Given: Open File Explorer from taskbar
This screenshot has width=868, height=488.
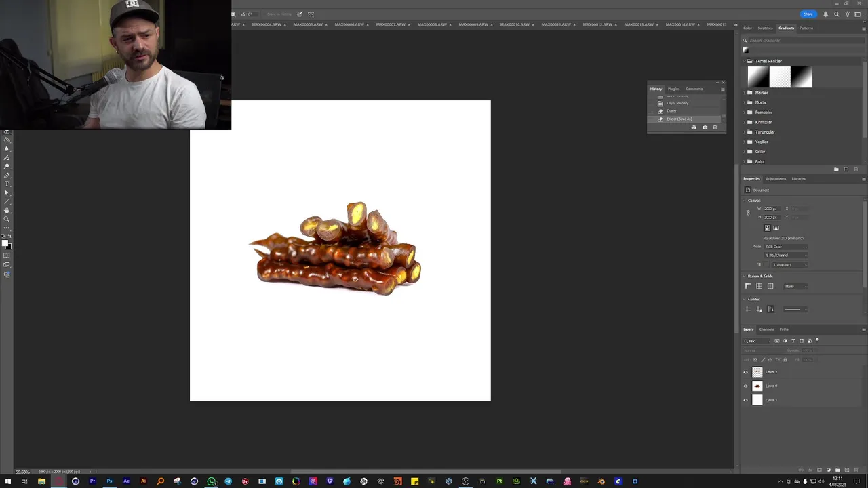Looking at the screenshot, I should click(41, 481).
